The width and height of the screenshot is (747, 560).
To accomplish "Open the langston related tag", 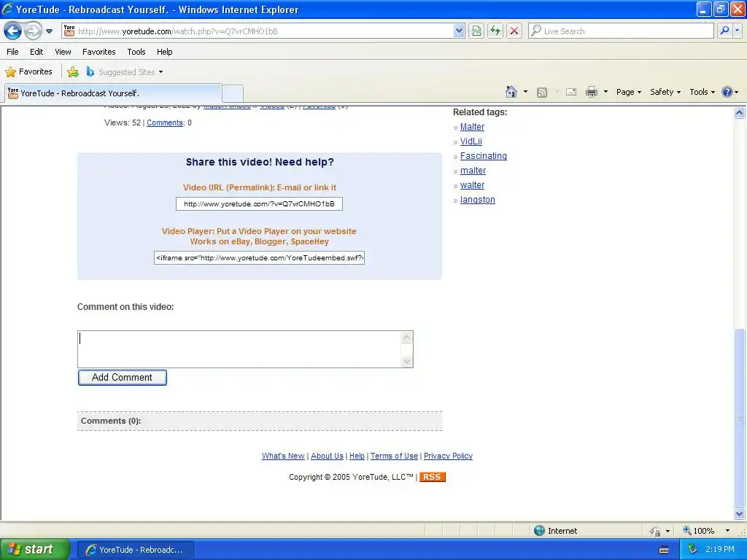I will (x=477, y=200).
